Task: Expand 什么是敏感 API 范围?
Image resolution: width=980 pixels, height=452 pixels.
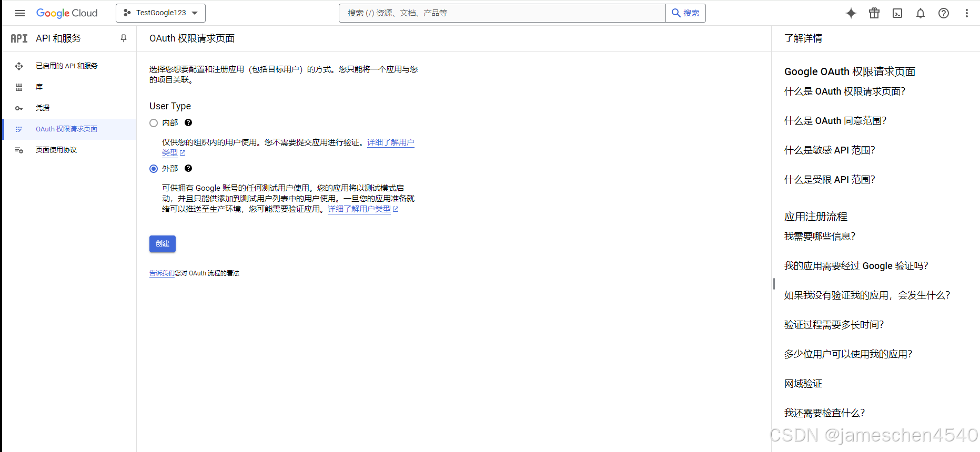Action: (830, 150)
